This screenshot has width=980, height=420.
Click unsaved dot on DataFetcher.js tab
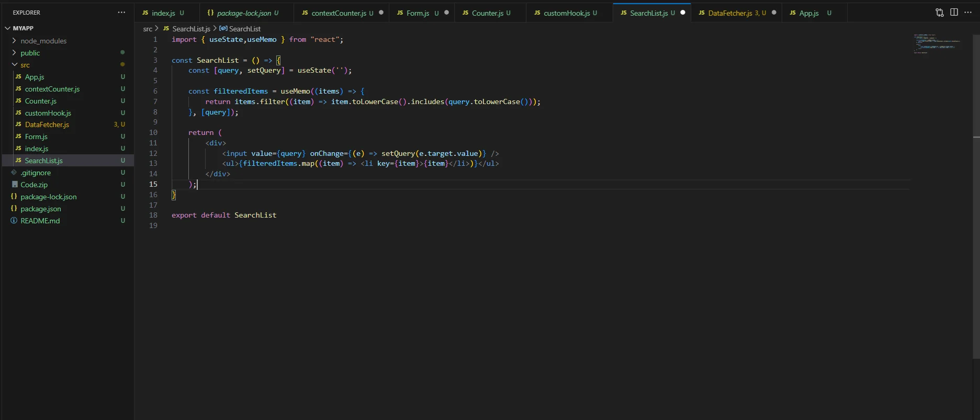774,13
